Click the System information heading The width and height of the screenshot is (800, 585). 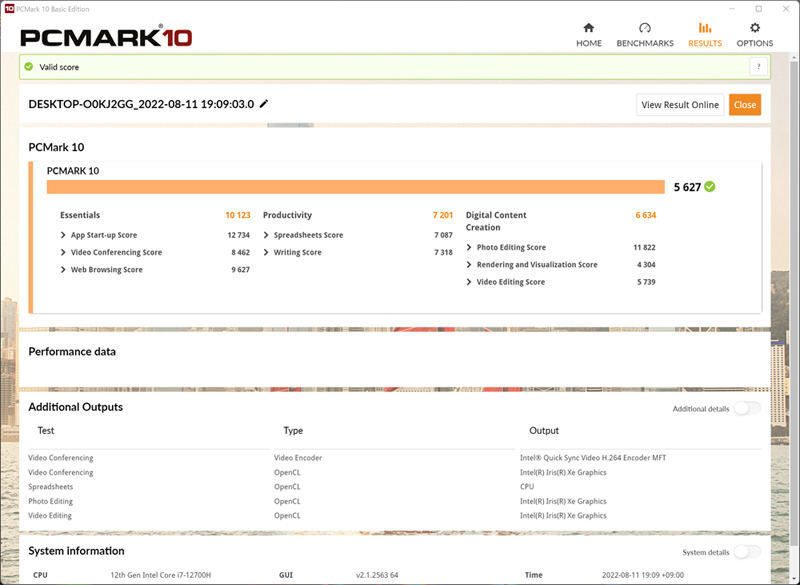point(77,551)
